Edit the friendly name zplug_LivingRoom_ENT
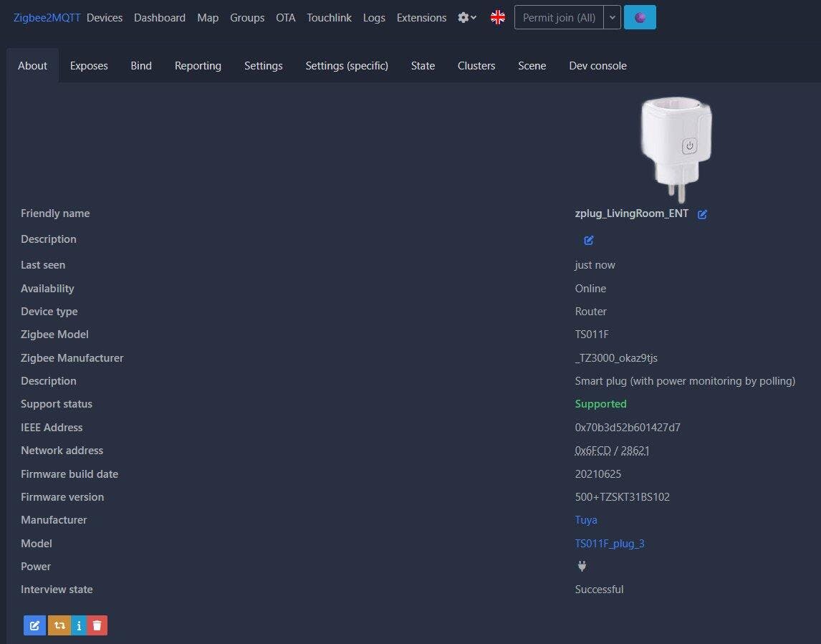 click(x=702, y=214)
